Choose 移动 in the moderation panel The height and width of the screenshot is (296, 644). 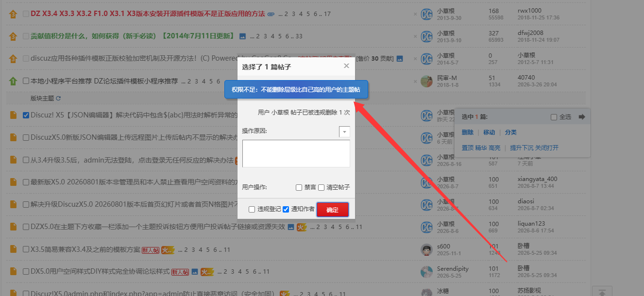click(x=489, y=132)
